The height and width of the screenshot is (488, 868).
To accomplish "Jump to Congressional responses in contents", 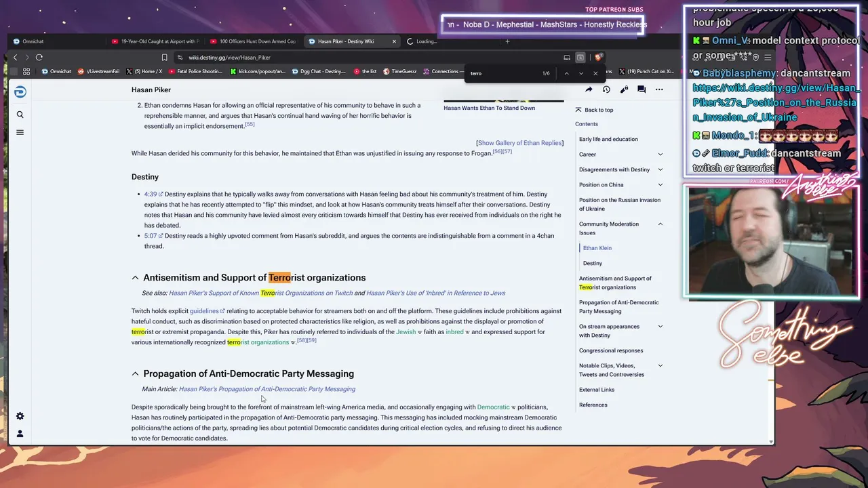I will [x=611, y=350].
